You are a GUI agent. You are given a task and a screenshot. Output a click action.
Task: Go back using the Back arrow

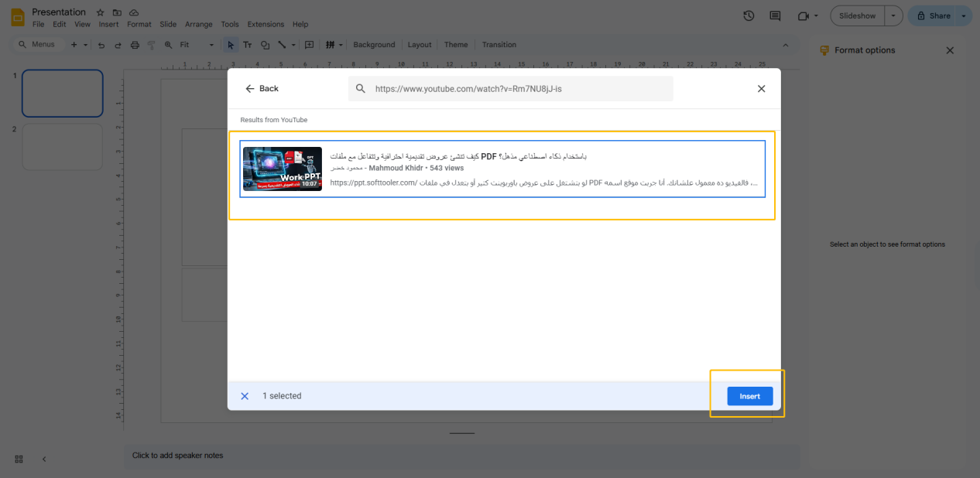click(x=262, y=89)
